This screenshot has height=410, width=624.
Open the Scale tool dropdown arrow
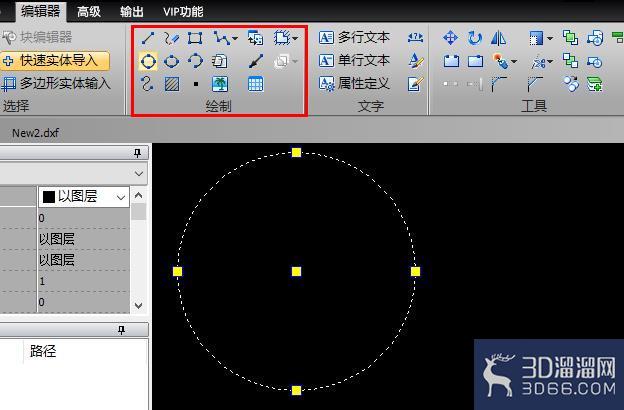click(x=550, y=39)
